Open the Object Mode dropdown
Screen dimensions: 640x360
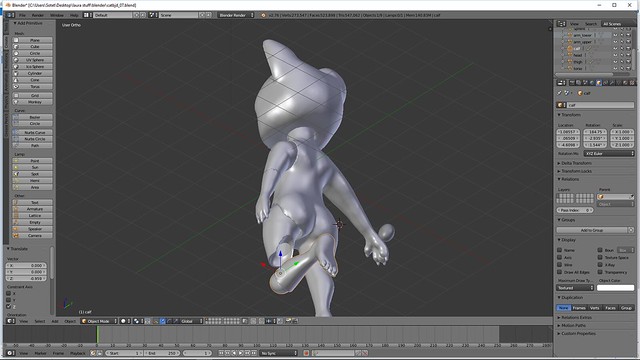coord(99,321)
